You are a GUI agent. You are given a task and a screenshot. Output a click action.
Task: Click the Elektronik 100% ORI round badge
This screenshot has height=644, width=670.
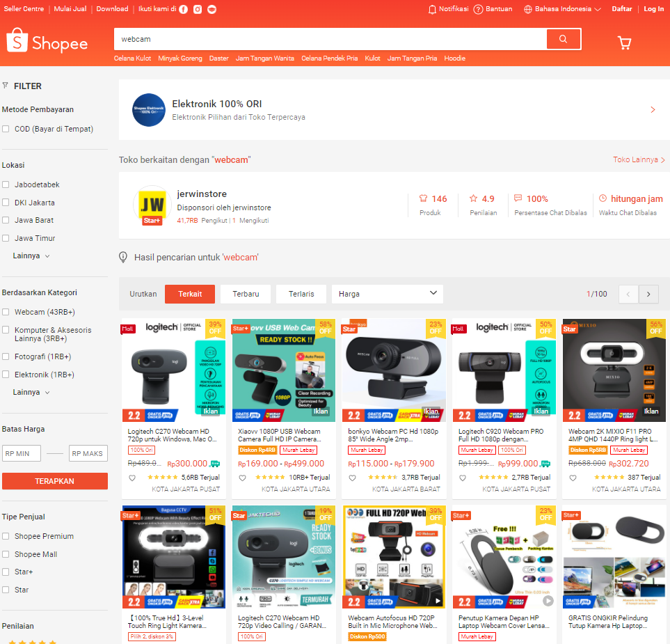point(149,110)
